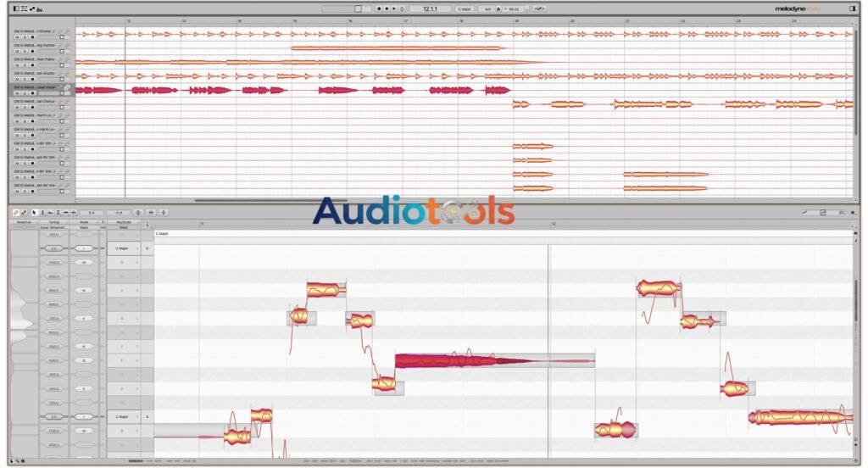Select the Formant tool
This screenshot has height=468, width=868.
click(50, 213)
